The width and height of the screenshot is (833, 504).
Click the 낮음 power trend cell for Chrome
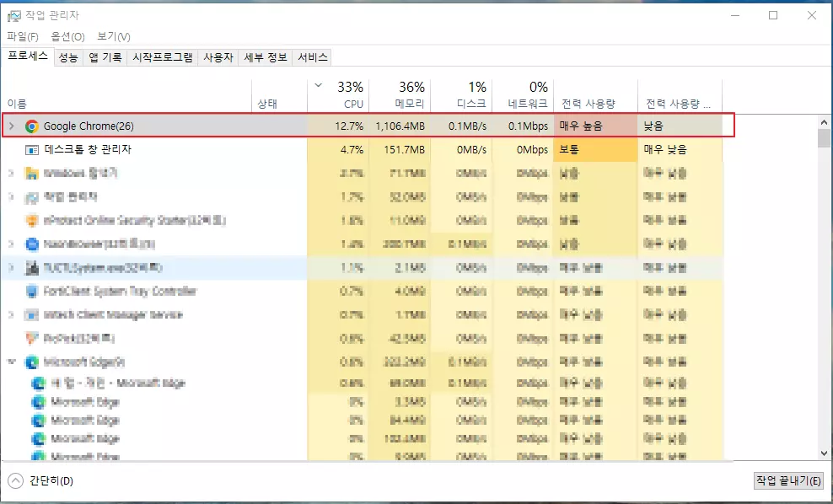click(x=680, y=126)
